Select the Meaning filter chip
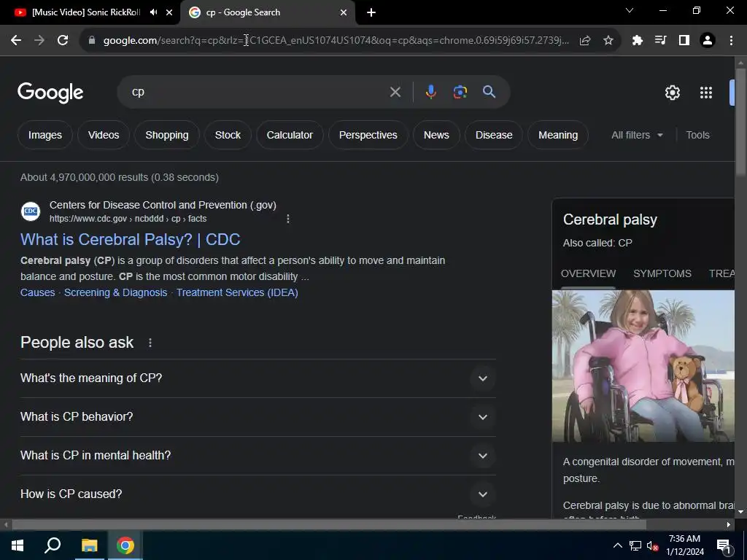Image resolution: width=747 pixels, height=560 pixels. pos(558,135)
